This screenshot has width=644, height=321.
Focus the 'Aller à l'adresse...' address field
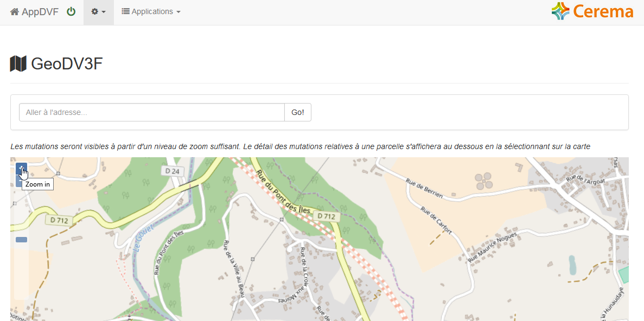pos(151,112)
